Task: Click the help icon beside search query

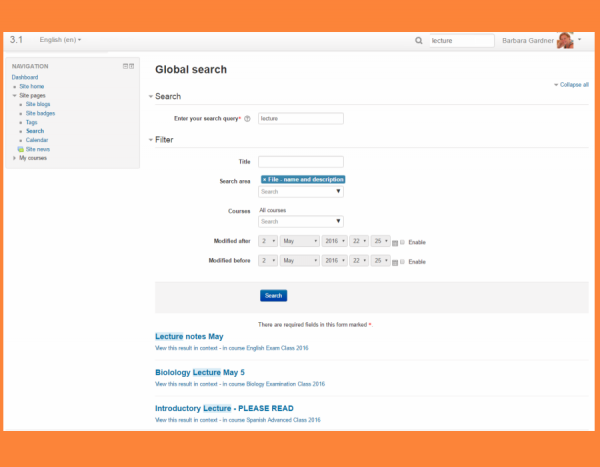Action: pyautogui.click(x=247, y=119)
